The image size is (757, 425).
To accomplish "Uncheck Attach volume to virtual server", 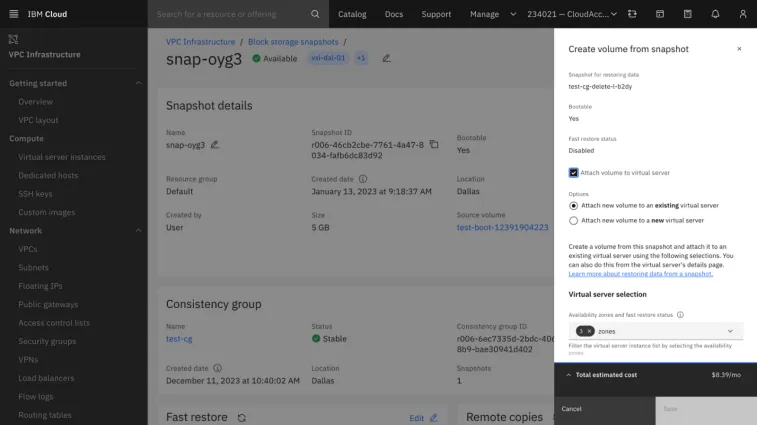I will [573, 172].
